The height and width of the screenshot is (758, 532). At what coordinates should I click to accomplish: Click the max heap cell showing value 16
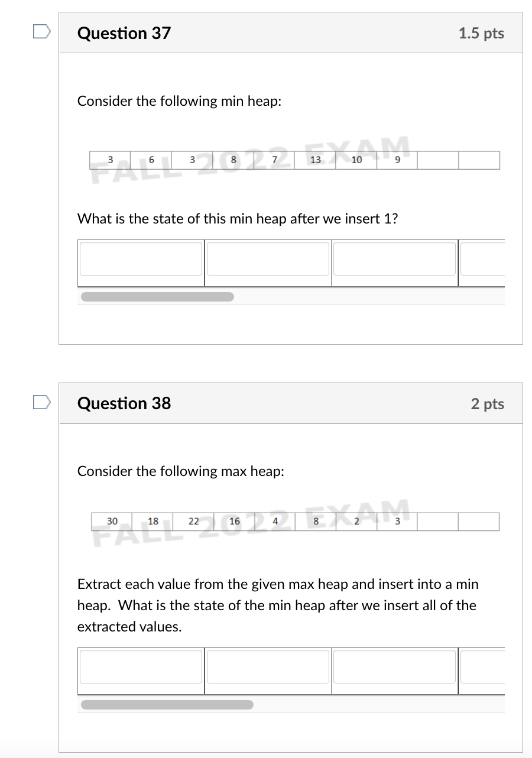(x=233, y=521)
